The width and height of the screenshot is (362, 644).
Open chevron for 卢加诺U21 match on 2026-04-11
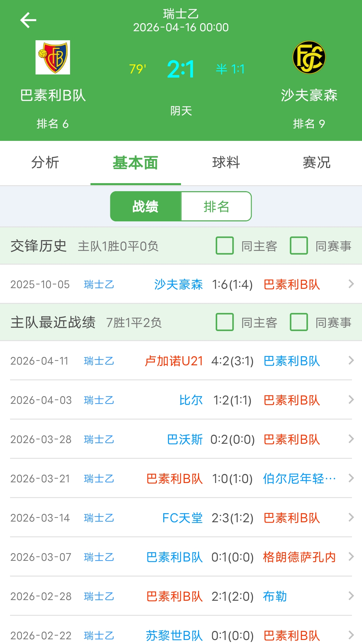click(x=351, y=361)
